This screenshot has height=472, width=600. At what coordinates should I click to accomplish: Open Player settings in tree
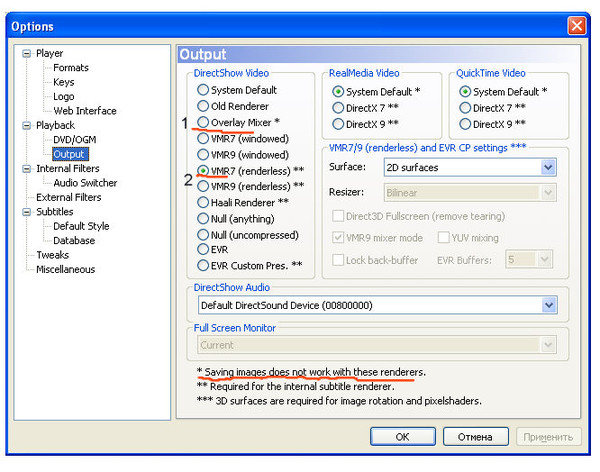(x=49, y=53)
